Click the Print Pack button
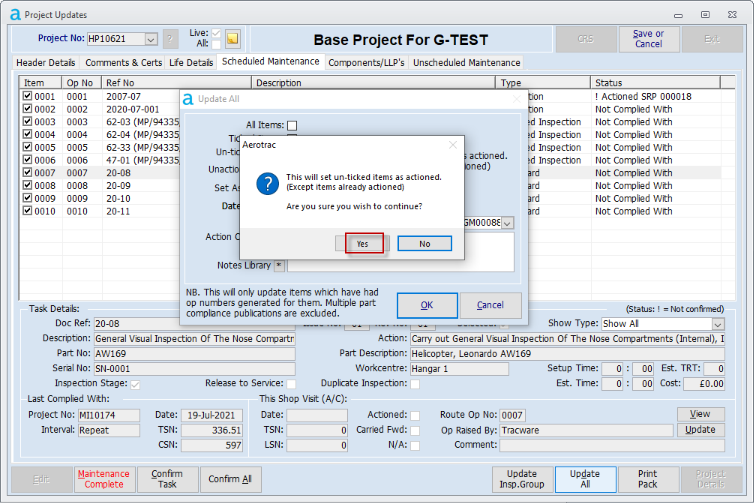754x503 pixels. pyautogui.click(x=648, y=479)
